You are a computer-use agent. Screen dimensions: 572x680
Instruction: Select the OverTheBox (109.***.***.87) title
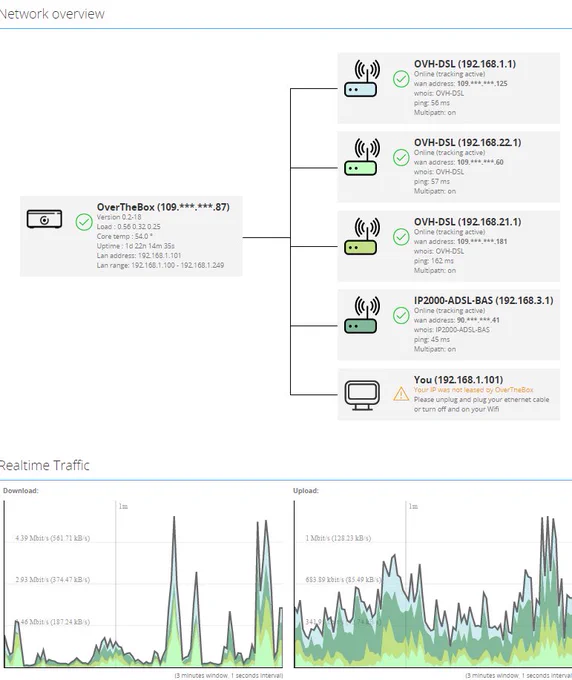[x=163, y=207]
